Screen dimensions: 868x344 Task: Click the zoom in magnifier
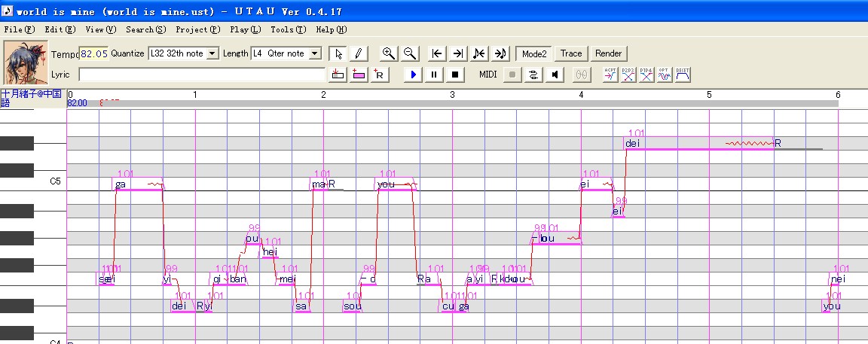pyautogui.click(x=389, y=53)
